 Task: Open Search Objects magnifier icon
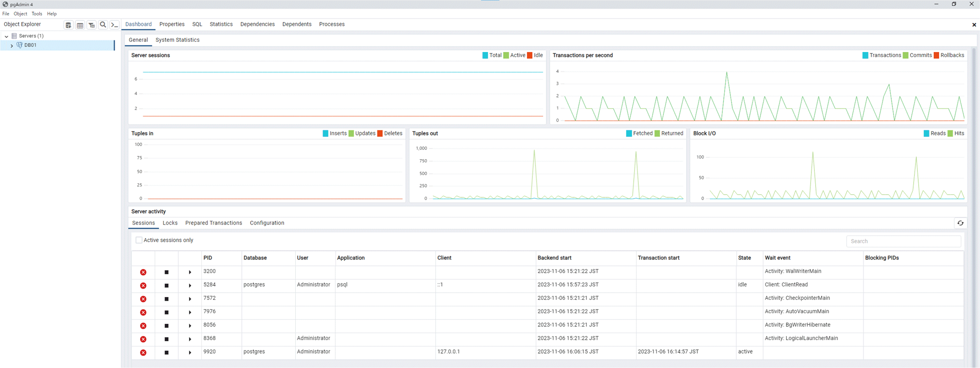tap(103, 25)
